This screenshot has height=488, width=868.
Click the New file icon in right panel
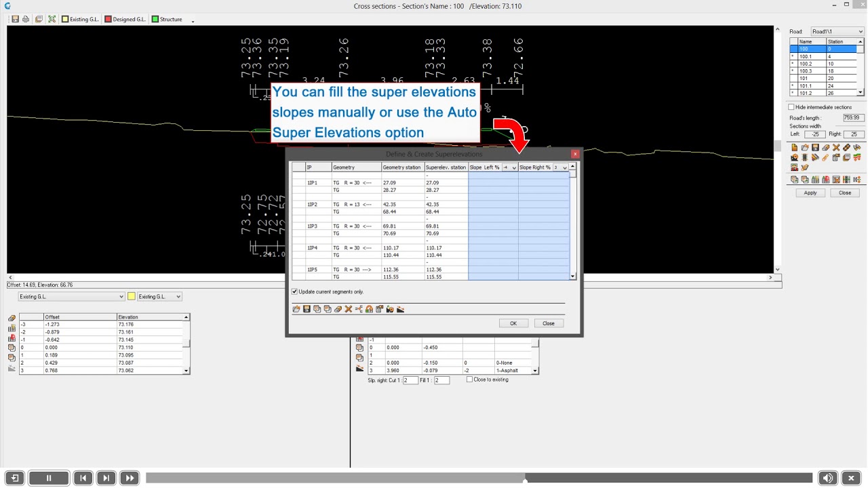click(x=794, y=147)
